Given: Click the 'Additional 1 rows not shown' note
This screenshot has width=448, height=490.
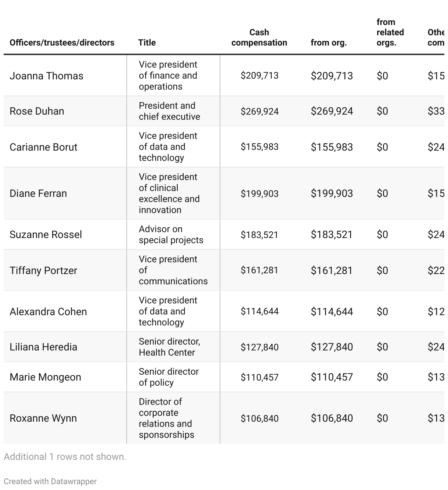Looking at the screenshot, I should 65,457.
